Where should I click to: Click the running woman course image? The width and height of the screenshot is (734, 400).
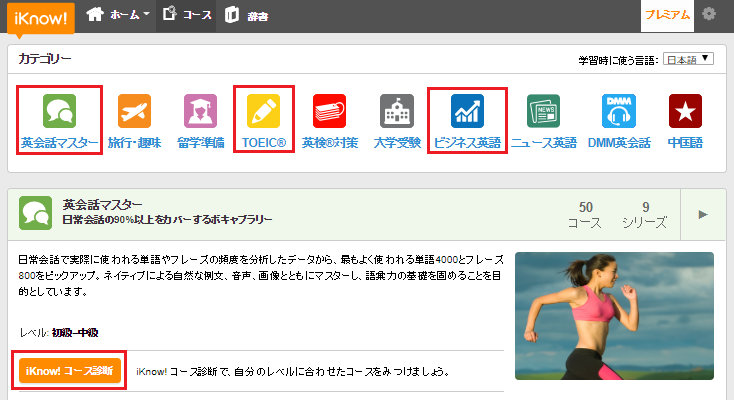(x=614, y=316)
